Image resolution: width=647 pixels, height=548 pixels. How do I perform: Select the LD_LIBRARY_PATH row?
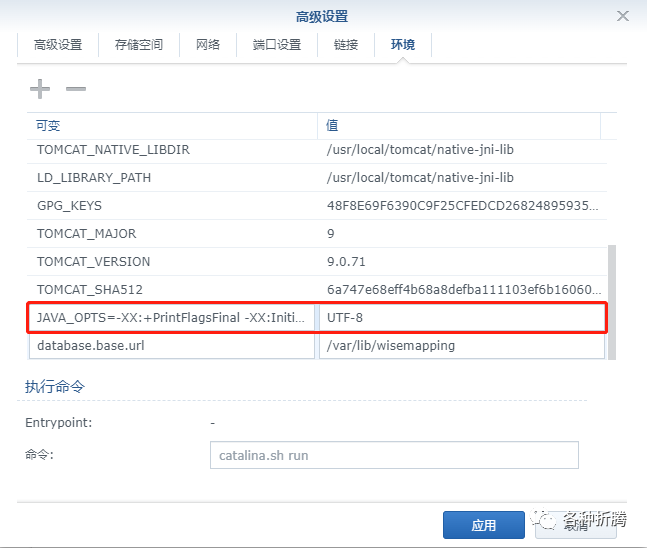click(317, 178)
